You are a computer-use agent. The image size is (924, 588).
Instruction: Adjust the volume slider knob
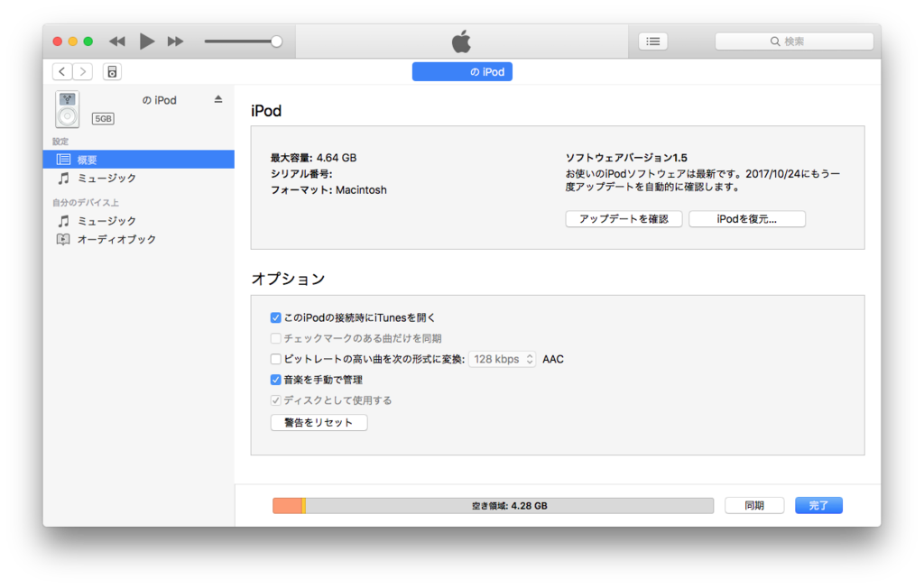[x=276, y=41]
